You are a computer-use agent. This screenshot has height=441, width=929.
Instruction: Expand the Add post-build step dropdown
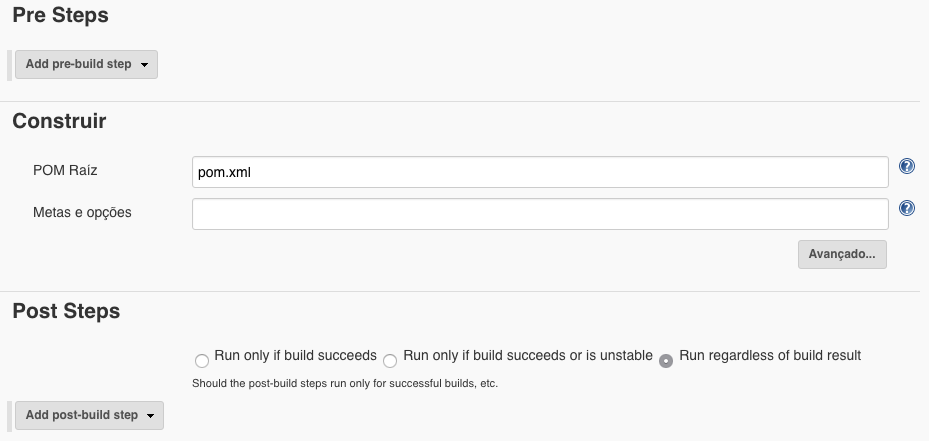point(89,415)
